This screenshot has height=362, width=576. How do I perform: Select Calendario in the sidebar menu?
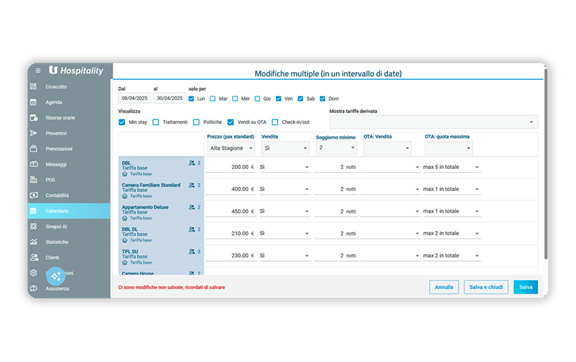click(x=69, y=211)
